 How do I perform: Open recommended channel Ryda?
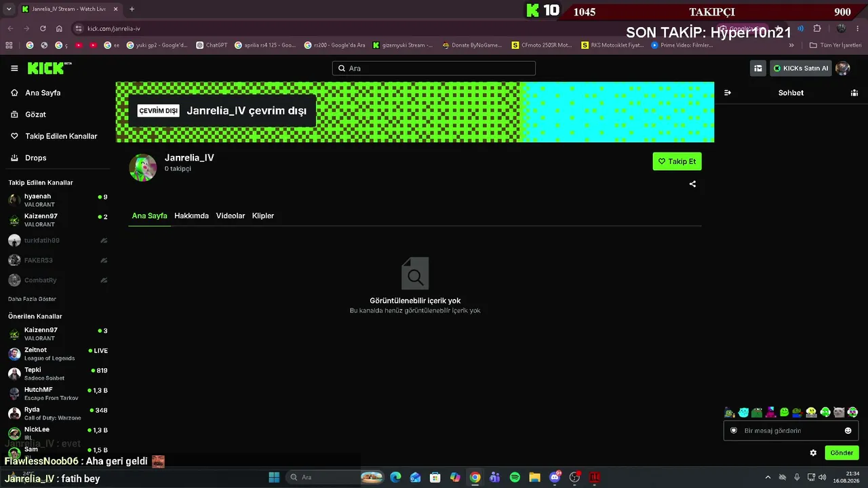58,413
